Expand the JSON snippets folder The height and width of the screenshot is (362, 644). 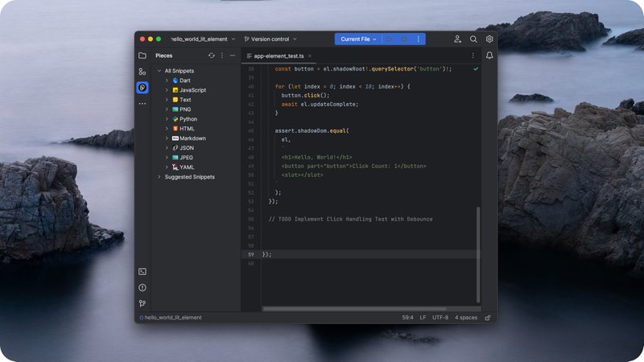[167, 148]
